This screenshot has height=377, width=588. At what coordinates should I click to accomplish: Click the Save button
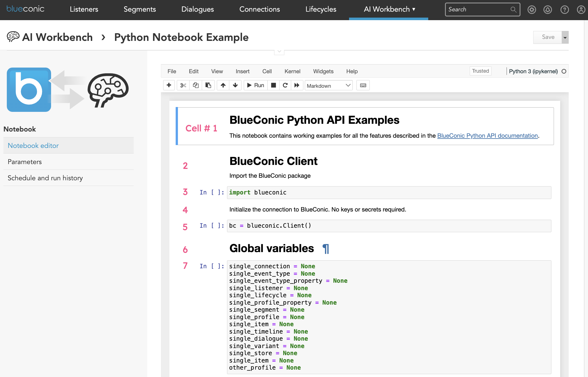(x=547, y=37)
